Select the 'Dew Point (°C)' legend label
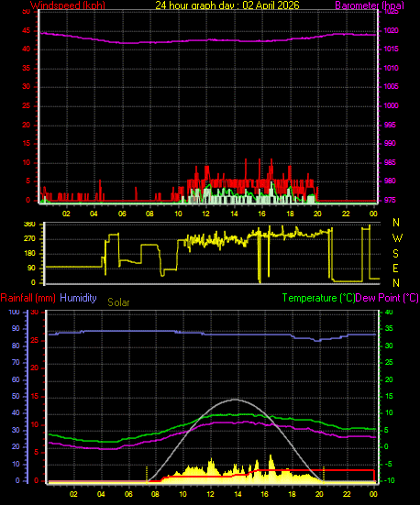Viewport: 420px width, 505px height. point(387,298)
